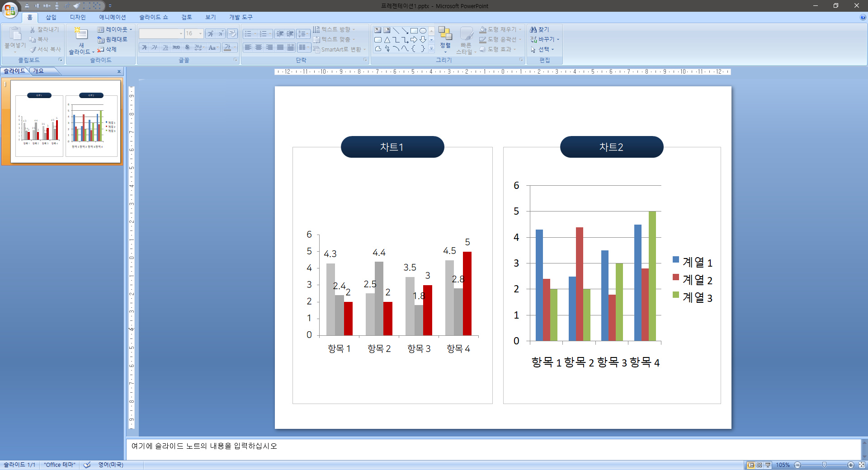Switch to the 검토 ribbon tab
This screenshot has height=470, width=868.
pos(187,17)
